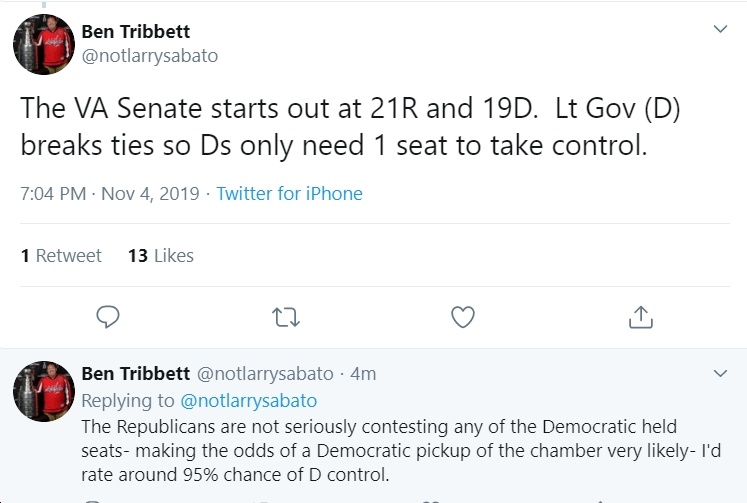
Task: Retweet the VA Senate tweet
Action: coord(285,317)
